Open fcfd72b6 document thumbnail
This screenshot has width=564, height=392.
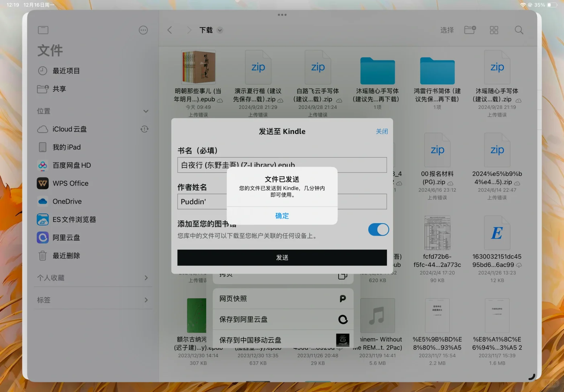click(x=437, y=233)
